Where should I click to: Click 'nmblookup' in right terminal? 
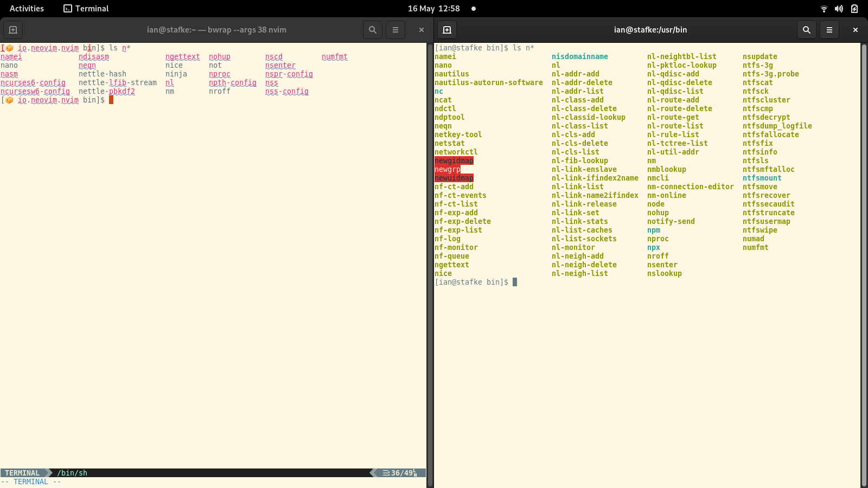pyautogui.click(x=667, y=169)
